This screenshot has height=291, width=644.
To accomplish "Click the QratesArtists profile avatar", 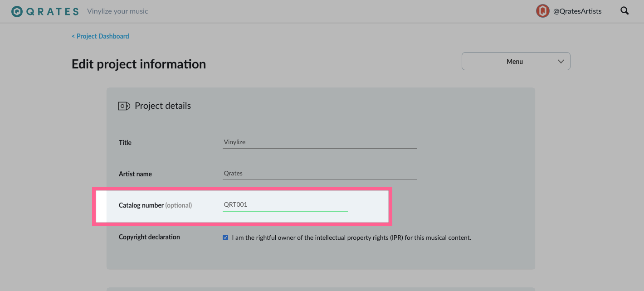I will pos(542,11).
